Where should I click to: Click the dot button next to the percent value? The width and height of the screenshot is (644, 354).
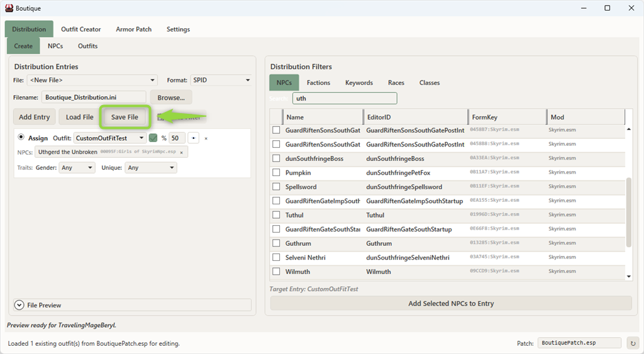[x=194, y=138]
